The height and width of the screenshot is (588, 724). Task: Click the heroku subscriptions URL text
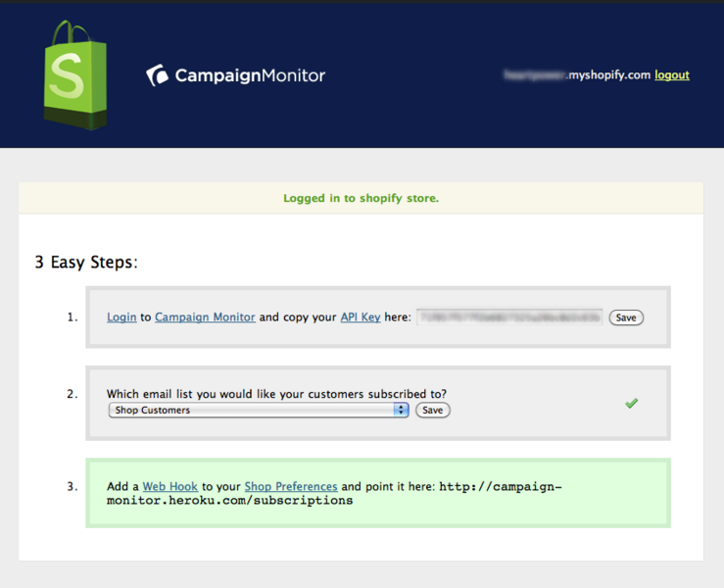click(334, 493)
